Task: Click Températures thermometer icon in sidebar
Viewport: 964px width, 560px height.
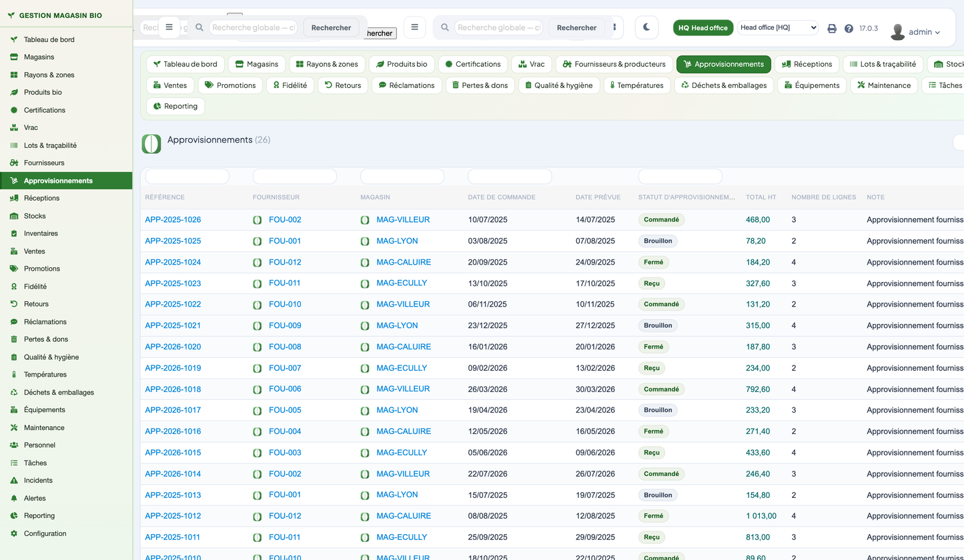Action: [x=14, y=375]
